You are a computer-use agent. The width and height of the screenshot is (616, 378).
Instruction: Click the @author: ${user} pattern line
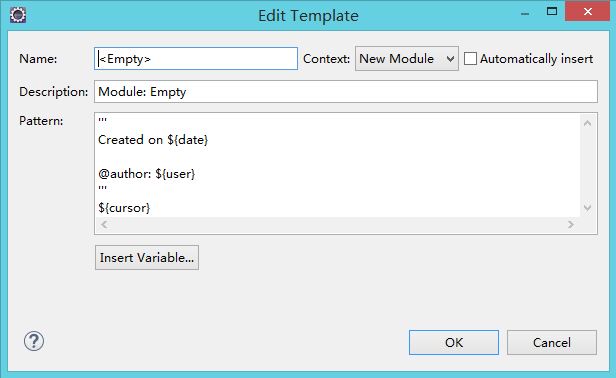[147, 174]
